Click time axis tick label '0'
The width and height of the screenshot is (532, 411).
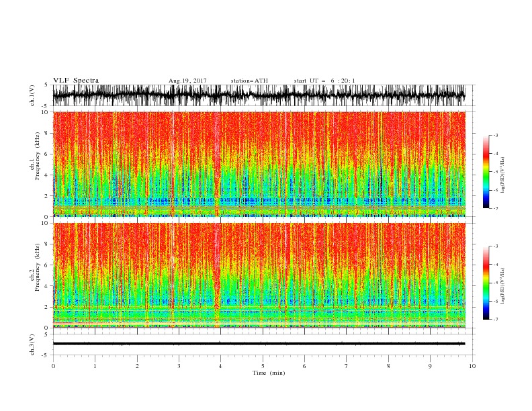53,366
